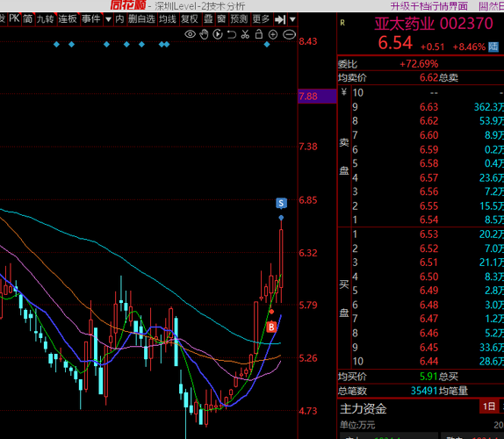Zoom in with the plus circle icon
504x439 pixels.
pos(273,34)
